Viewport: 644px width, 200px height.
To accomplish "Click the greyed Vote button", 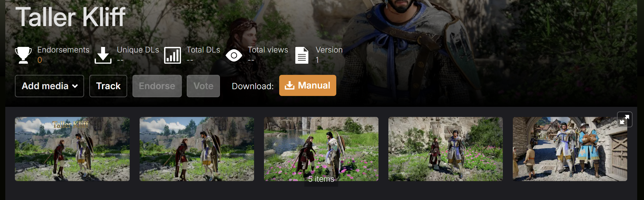I will (x=203, y=86).
